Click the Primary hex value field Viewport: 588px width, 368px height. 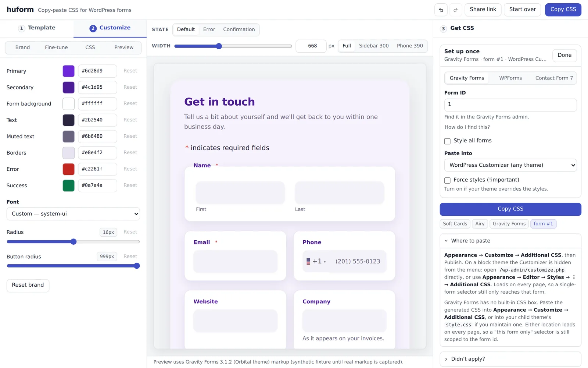(x=97, y=71)
